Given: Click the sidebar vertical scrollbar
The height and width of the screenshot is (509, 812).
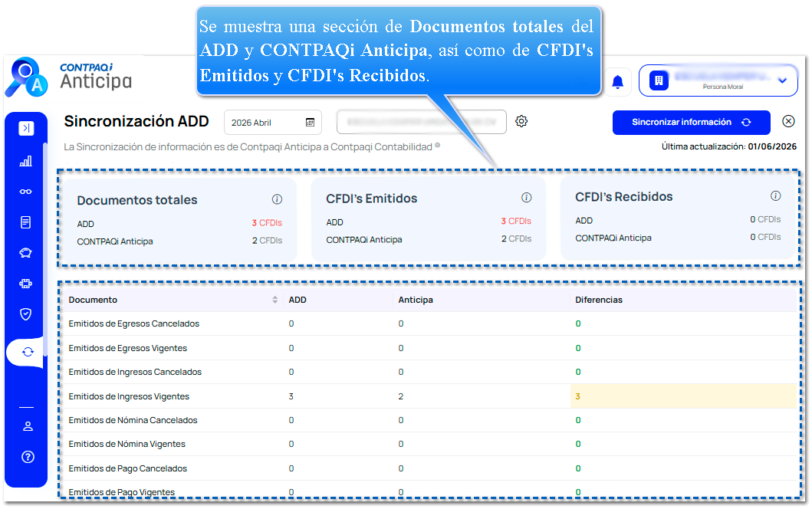Looking at the screenshot, I should [x=45, y=248].
